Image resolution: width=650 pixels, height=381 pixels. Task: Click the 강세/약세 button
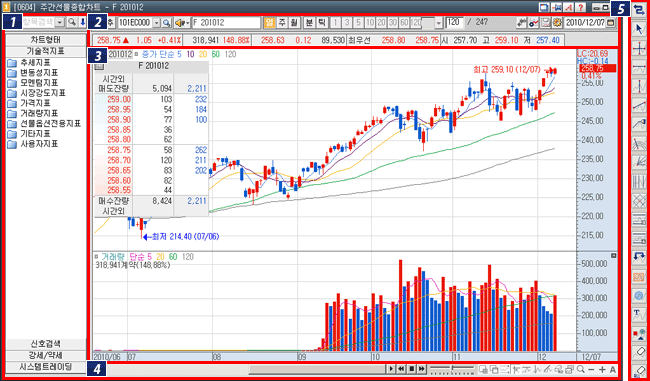[x=46, y=355]
